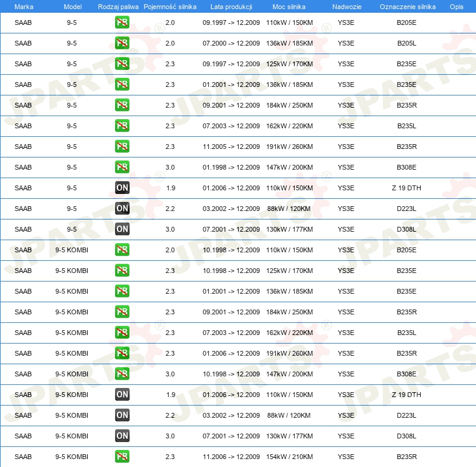Click the Marka column header
The image size is (476, 467).
click(x=24, y=7)
